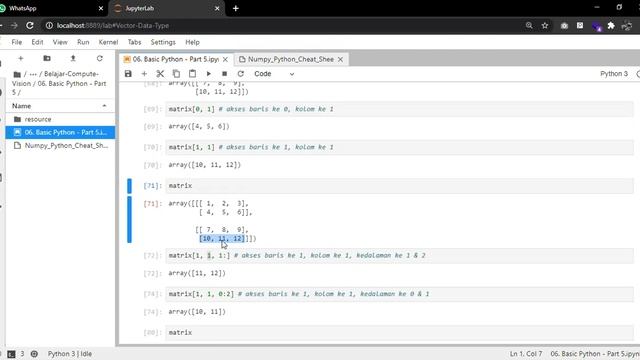
Task: Close the Numpy_Python_Cheat_Shee tab
Action: point(340,60)
